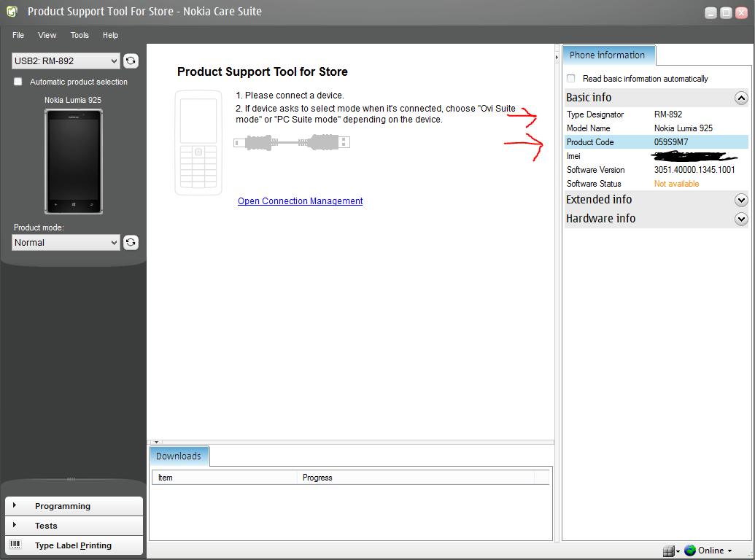Enable Automatic product selection checkbox
Image resolution: width=755 pixels, height=560 pixels.
pyautogui.click(x=18, y=82)
